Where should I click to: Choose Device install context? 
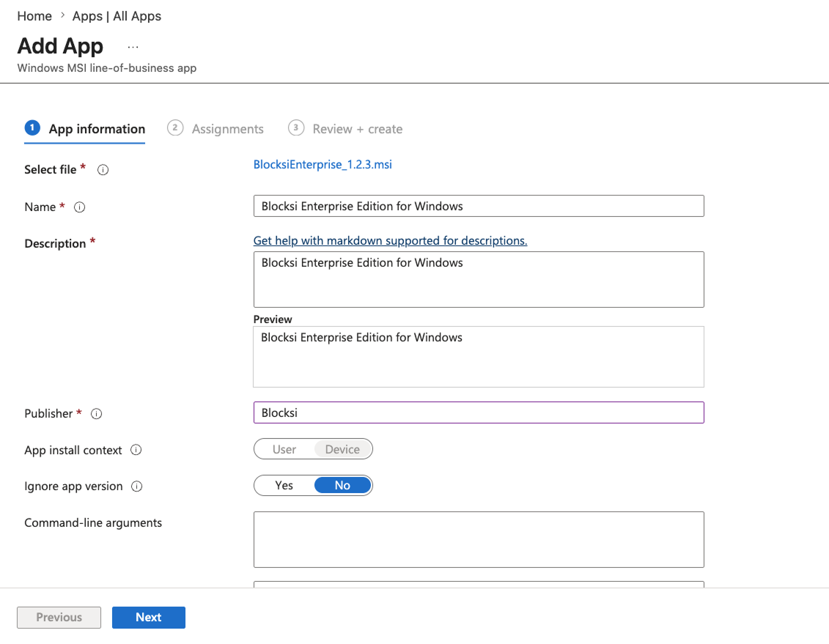pyautogui.click(x=342, y=449)
